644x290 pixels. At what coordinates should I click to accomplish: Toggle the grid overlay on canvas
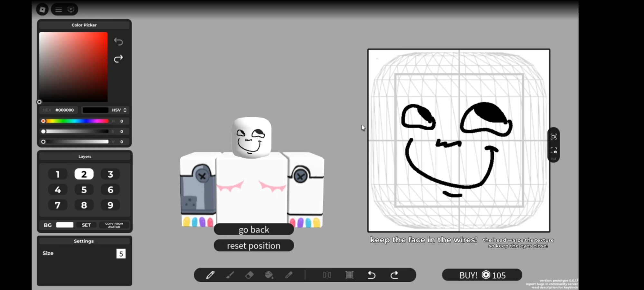coord(349,275)
